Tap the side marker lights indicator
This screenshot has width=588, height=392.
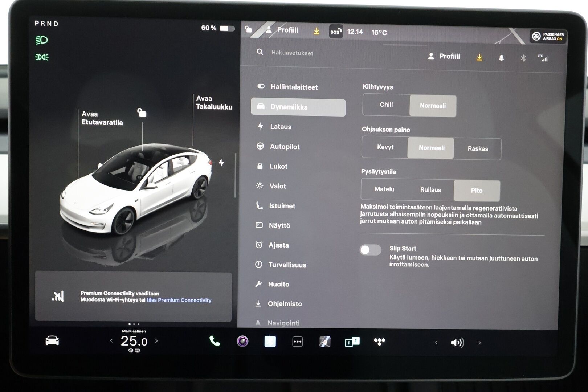(x=41, y=57)
